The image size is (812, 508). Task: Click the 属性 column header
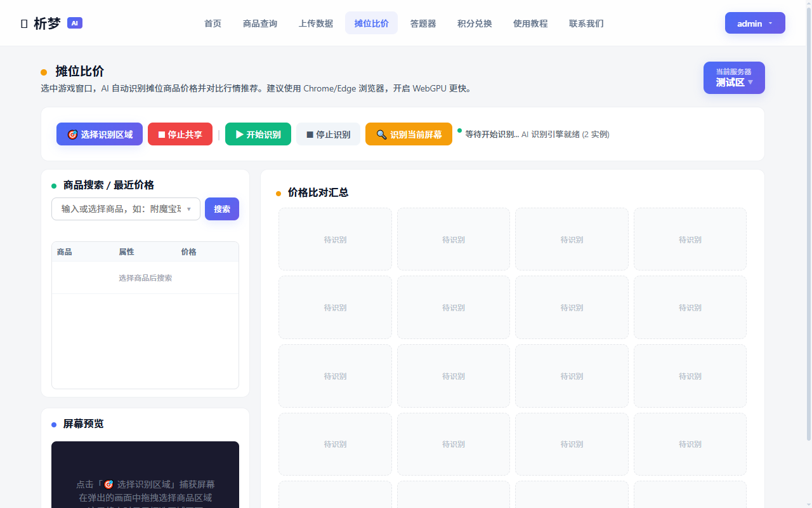[x=126, y=252]
